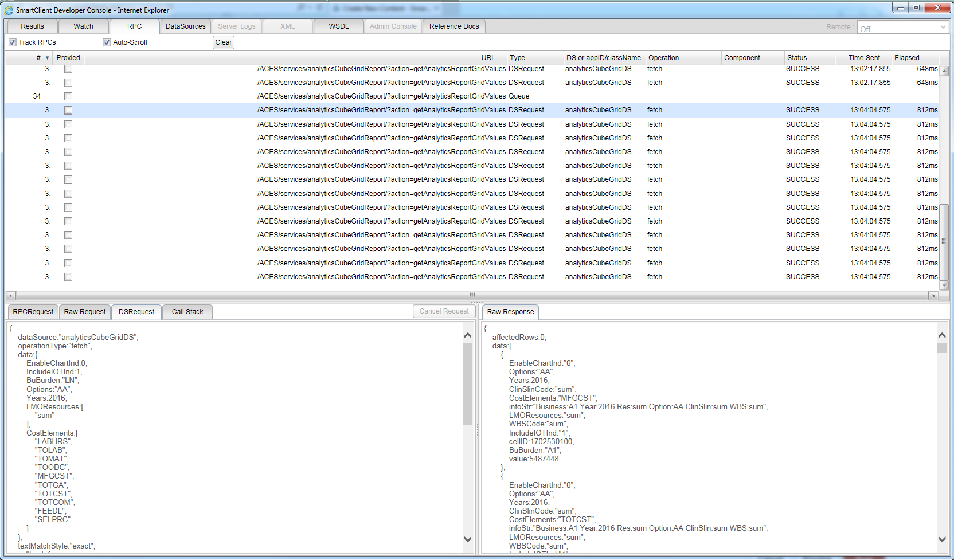Uncheck the Track RPCs checkbox

[x=13, y=42]
